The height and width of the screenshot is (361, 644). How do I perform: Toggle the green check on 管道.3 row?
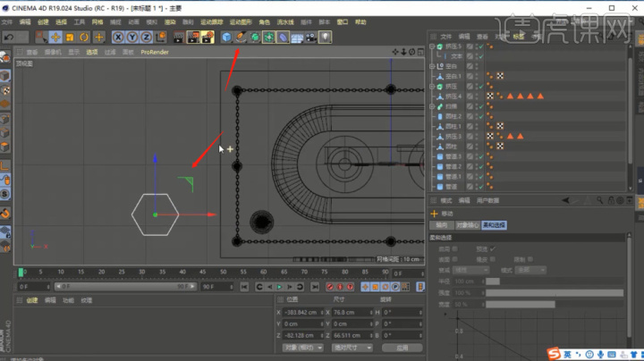481,156
